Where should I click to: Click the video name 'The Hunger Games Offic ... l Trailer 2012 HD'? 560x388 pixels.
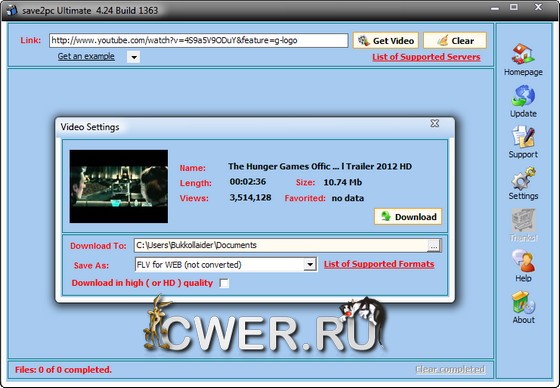[320, 166]
